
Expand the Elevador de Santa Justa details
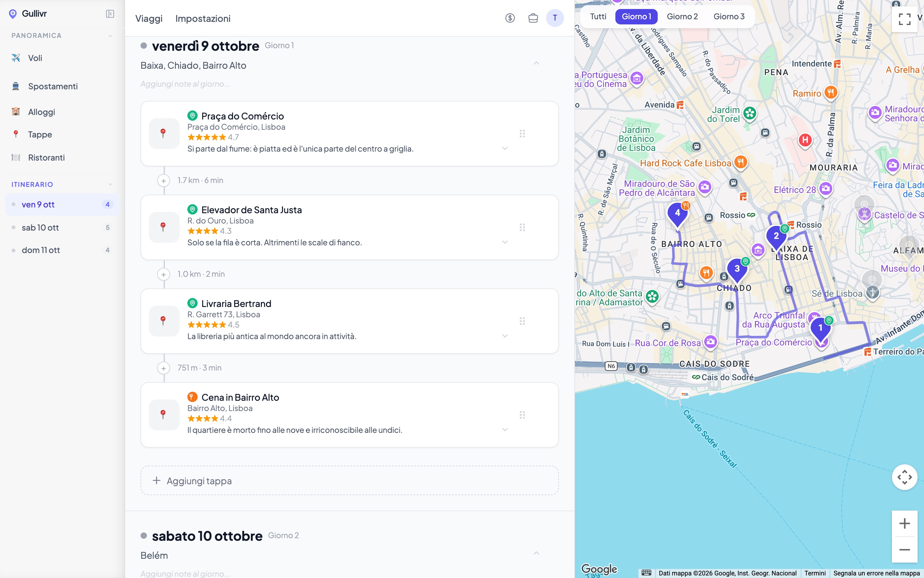pos(505,242)
